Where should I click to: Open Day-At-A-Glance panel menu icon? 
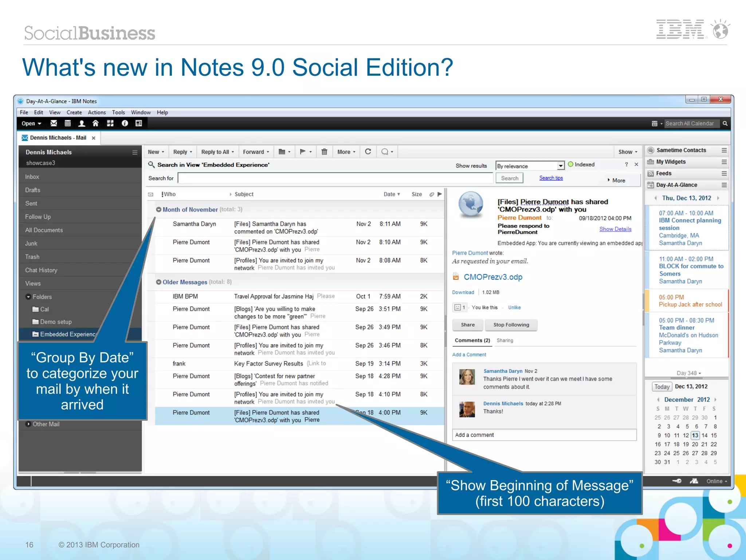click(724, 185)
